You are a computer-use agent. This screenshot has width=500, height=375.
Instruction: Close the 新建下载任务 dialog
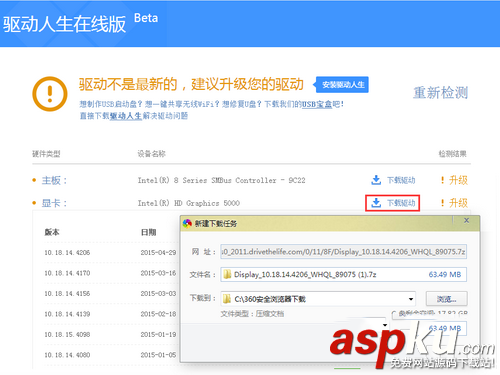click(466, 220)
